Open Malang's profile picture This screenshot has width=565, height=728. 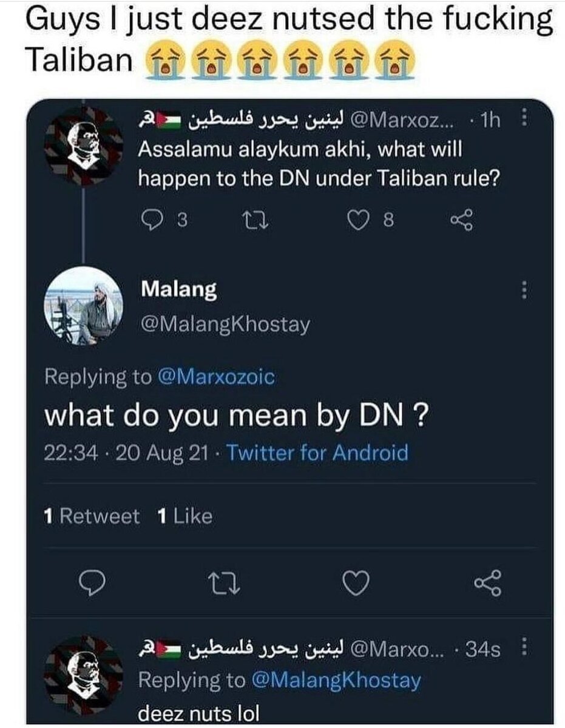point(84,306)
